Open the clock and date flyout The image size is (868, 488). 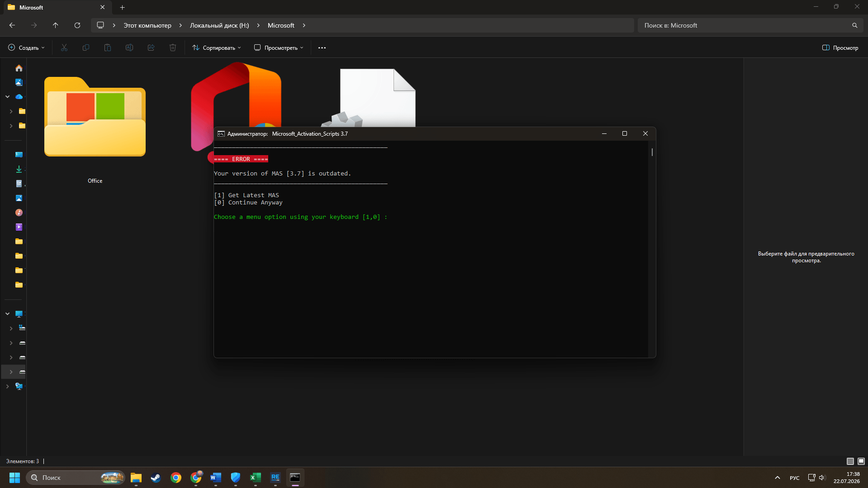(x=847, y=478)
